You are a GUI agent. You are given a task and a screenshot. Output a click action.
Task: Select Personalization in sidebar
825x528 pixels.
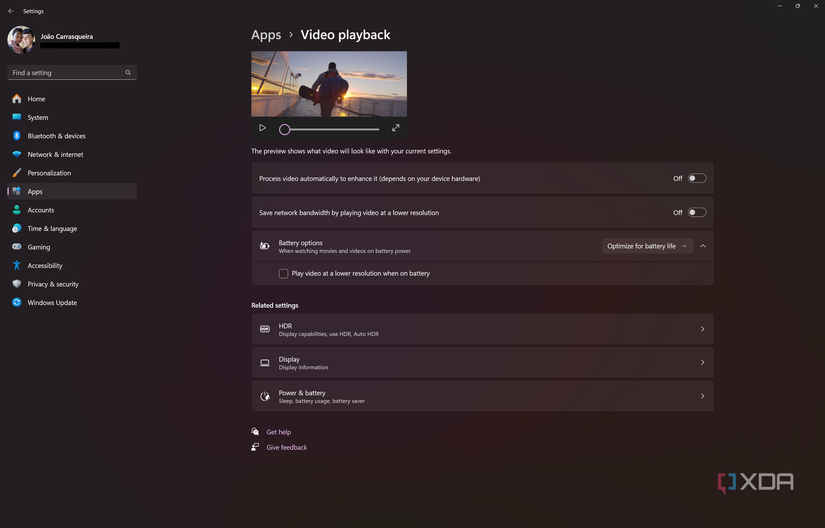pyautogui.click(x=49, y=172)
